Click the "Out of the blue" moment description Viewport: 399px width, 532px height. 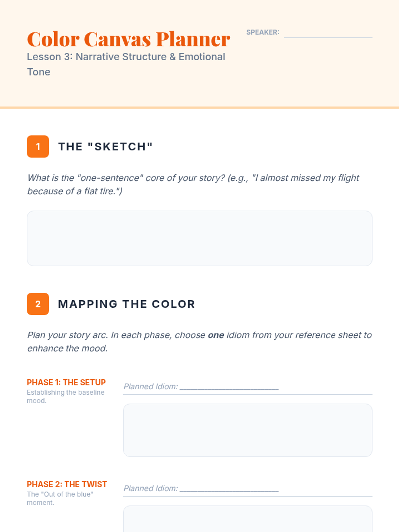pyautogui.click(x=60, y=498)
